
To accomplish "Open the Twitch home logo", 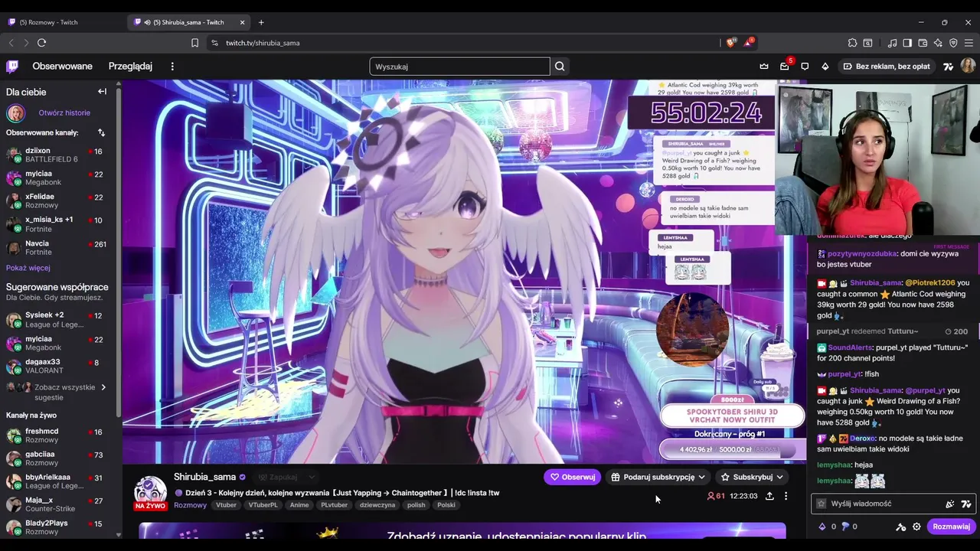I will 12,67.
